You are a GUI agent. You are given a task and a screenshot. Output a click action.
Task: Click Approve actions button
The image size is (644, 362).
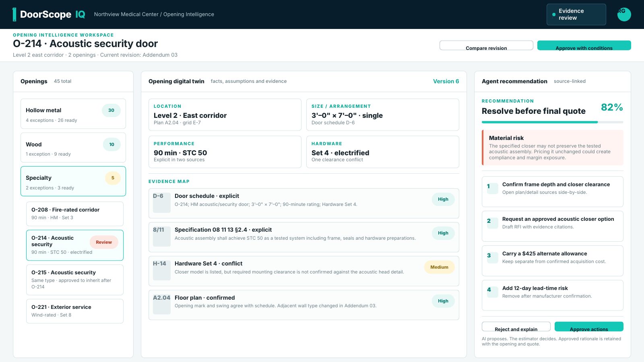[x=589, y=327]
